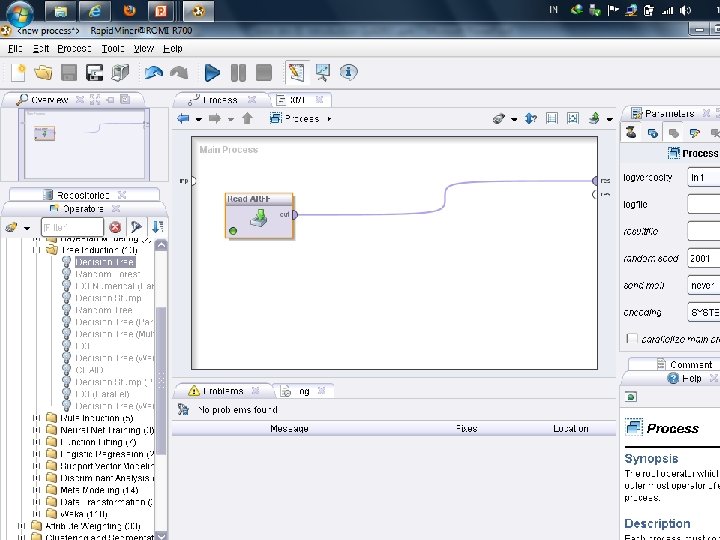Stop the process execution
Viewport: 720px width, 540px height.
(x=264, y=73)
